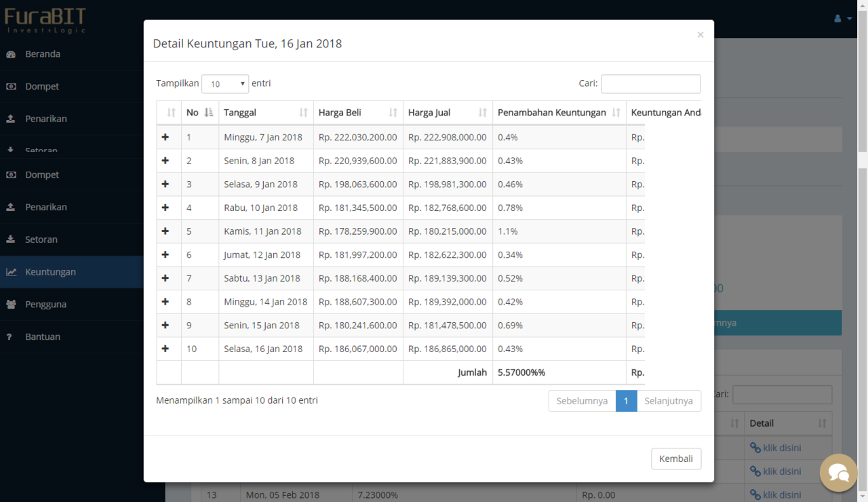Go to Selanjutnya page
This screenshot has width=868, height=502.
point(669,401)
